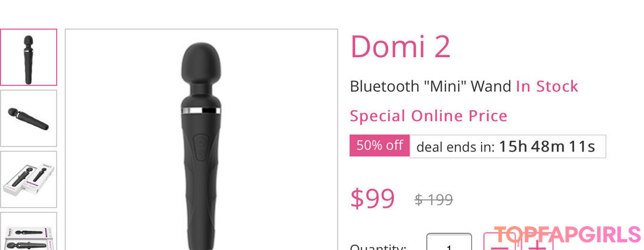Image resolution: width=644 pixels, height=250 pixels.
Task: Open the size comparison thumbnail
Action: 28,234
